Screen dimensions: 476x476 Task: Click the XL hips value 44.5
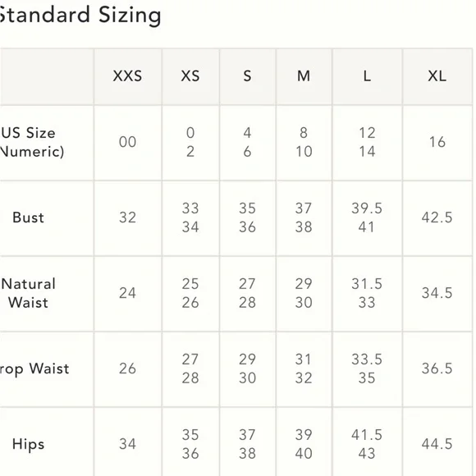pos(437,445)
